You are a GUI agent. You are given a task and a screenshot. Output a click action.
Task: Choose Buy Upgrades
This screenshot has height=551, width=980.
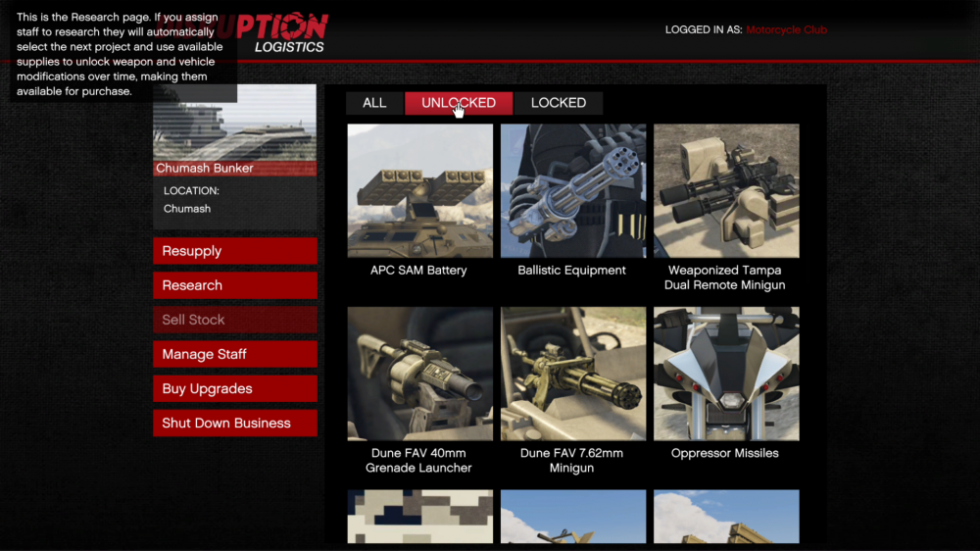235,388
